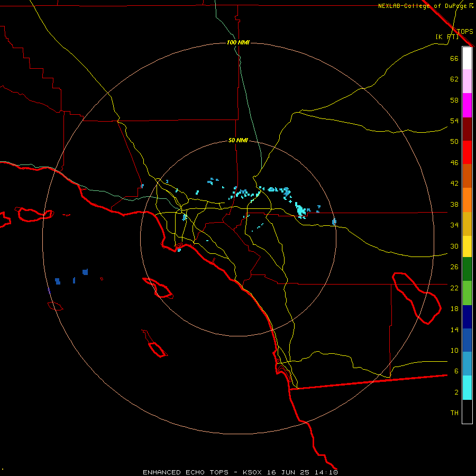Click the navy 22 kft legend swatch
Image resolution: width=476 pixels, height=476 pixels.
467,317
